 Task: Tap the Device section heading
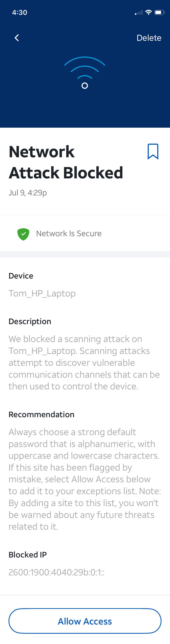21,276
